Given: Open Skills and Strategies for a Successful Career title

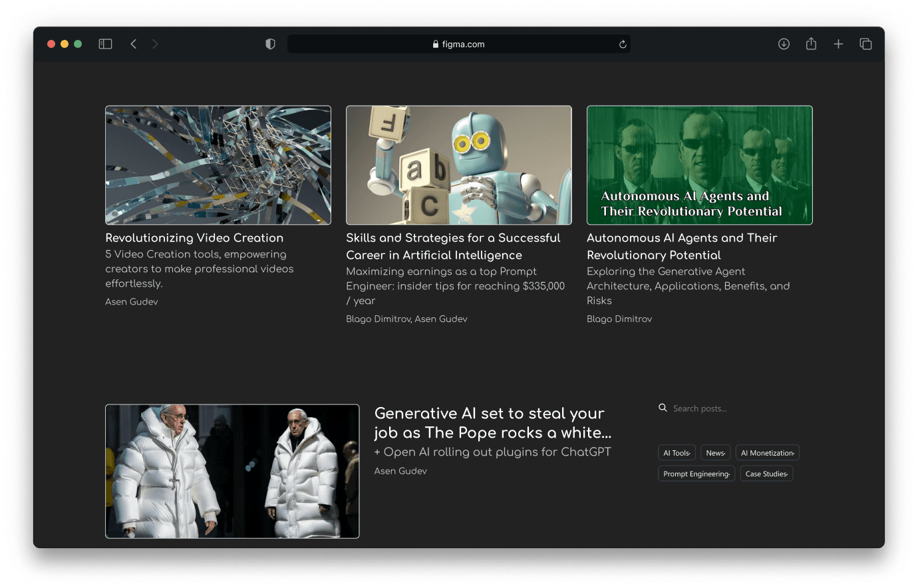Looking at the screenshot, I should click(x=453, y=246).
